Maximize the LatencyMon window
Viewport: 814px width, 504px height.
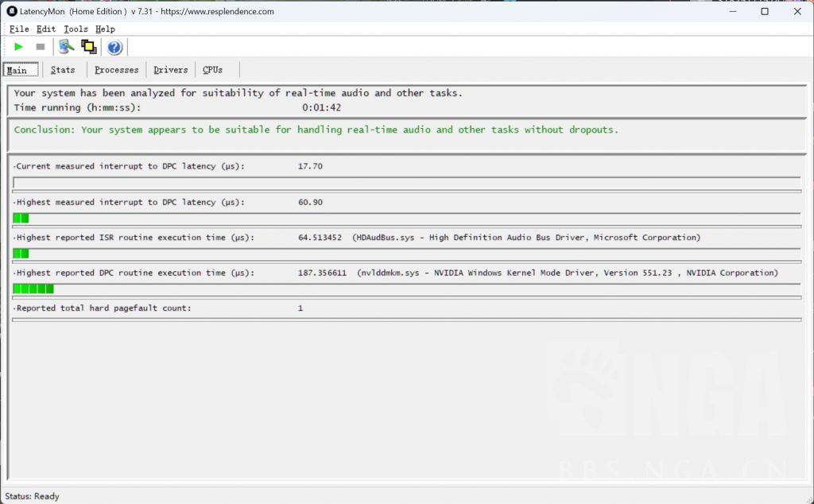765,12
